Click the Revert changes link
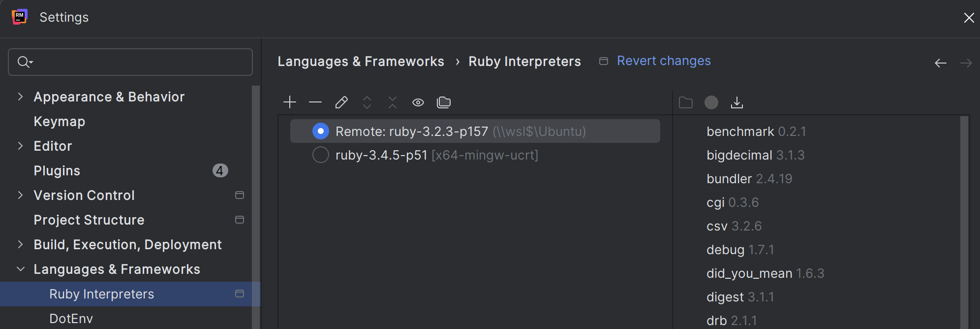This screenshot has width=980, height=329. click(664, 61)
